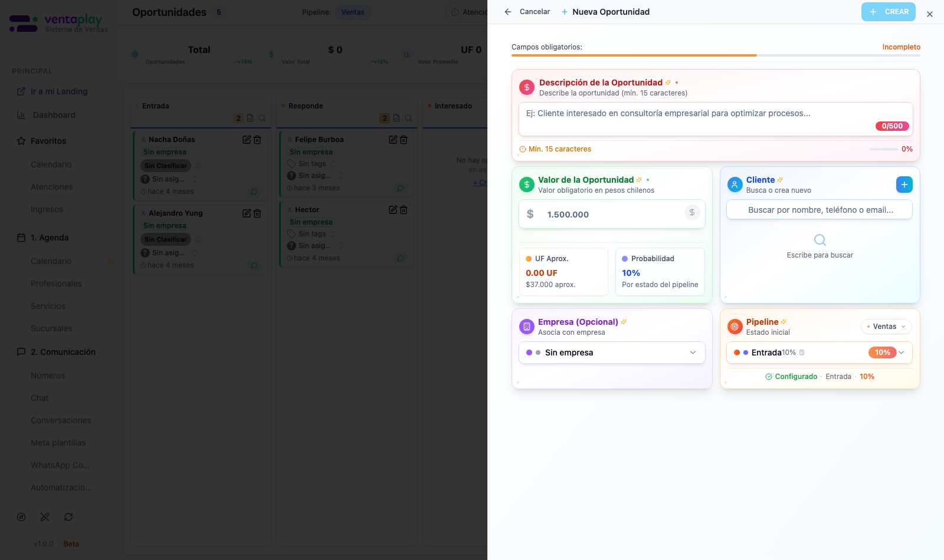Open Atenciones in sidebar
944x560 pixels.
coord(52,187)
